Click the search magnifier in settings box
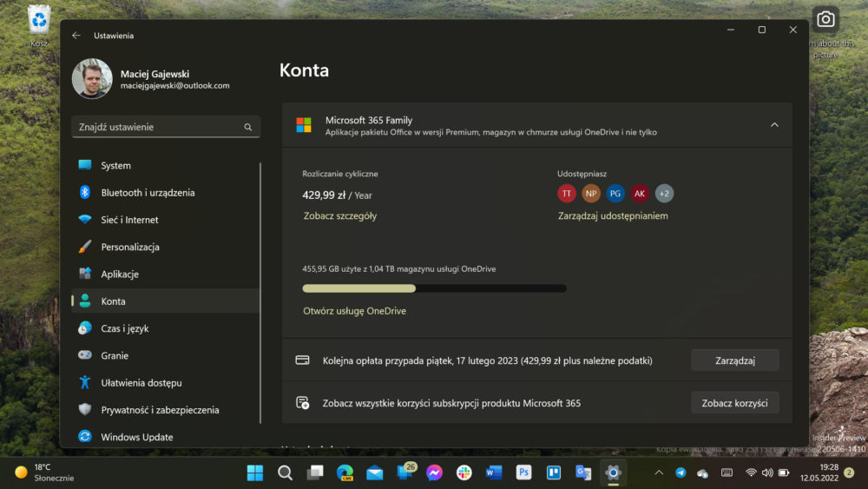The height and width of the screenshot is (489, 868). click(x=247, y=127)
